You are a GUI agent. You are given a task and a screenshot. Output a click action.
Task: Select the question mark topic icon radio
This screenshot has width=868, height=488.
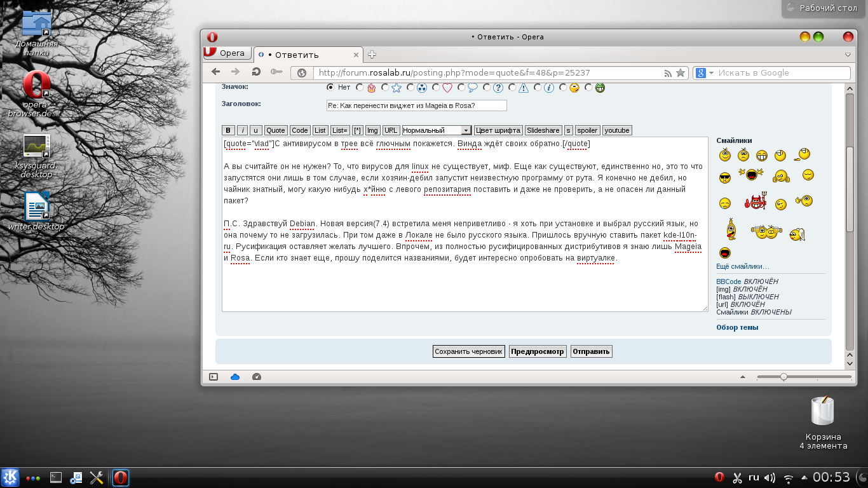[x=487, y=88]
